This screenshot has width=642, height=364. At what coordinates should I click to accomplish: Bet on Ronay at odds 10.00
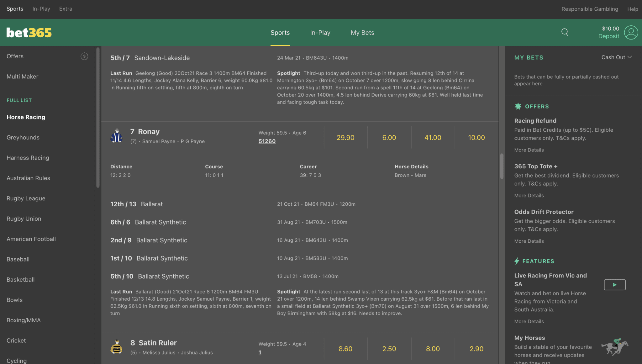click(476, 138)
